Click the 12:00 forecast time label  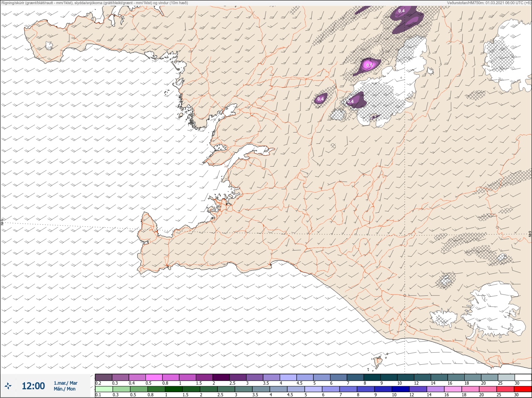pos(33,386)
